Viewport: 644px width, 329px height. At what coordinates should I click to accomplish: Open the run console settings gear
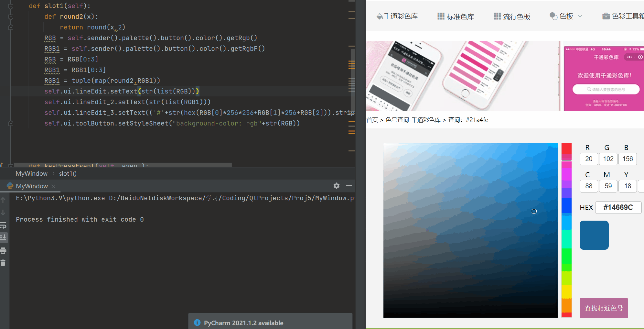tap(336, 186)
